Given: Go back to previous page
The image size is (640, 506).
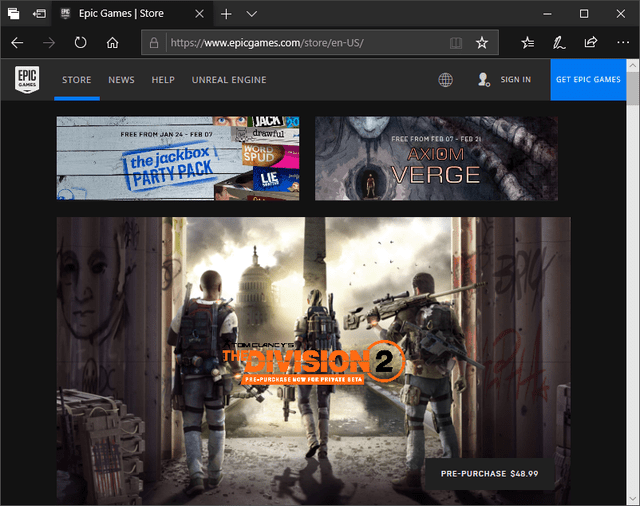Looking at the screenshot, I should tap(17, 42).
